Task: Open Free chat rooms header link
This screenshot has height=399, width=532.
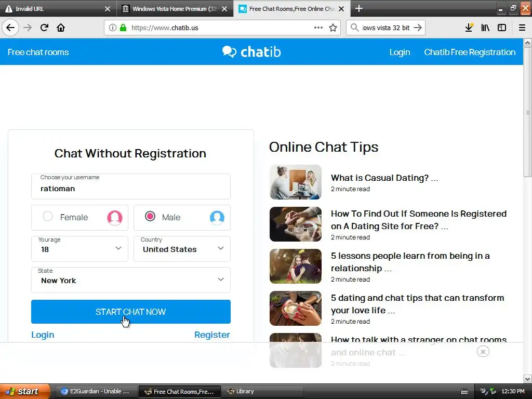Action: 38,52
